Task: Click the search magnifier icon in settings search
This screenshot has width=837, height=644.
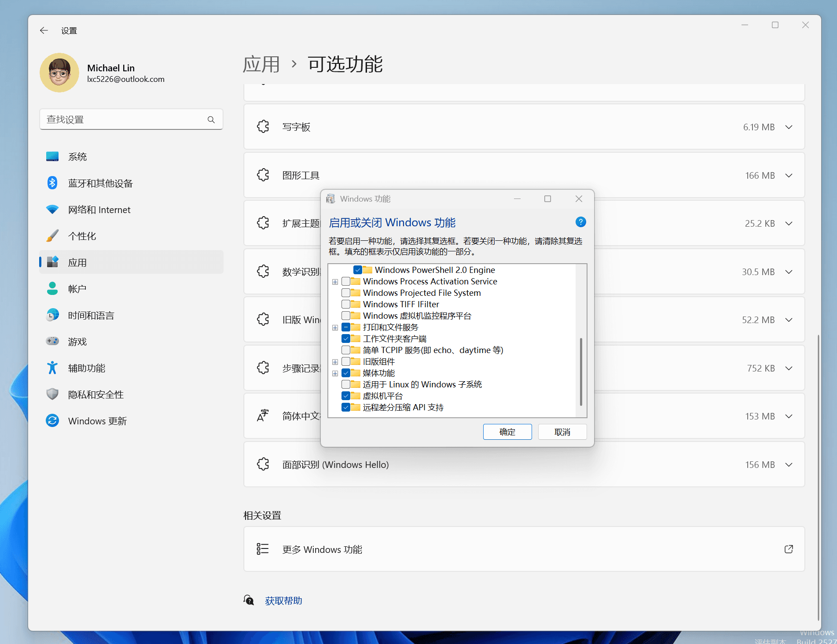Action: point(211,120)
